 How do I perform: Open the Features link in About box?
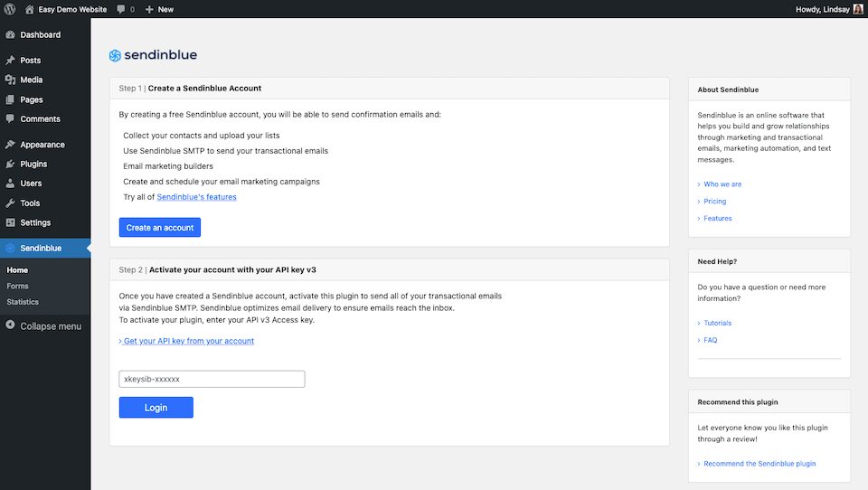click(x=717, y=219)
